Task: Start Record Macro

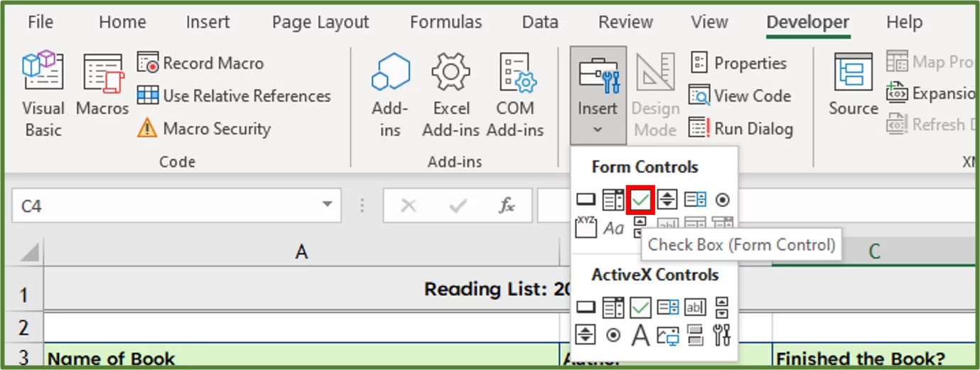Action: click(x=200, y=63)
